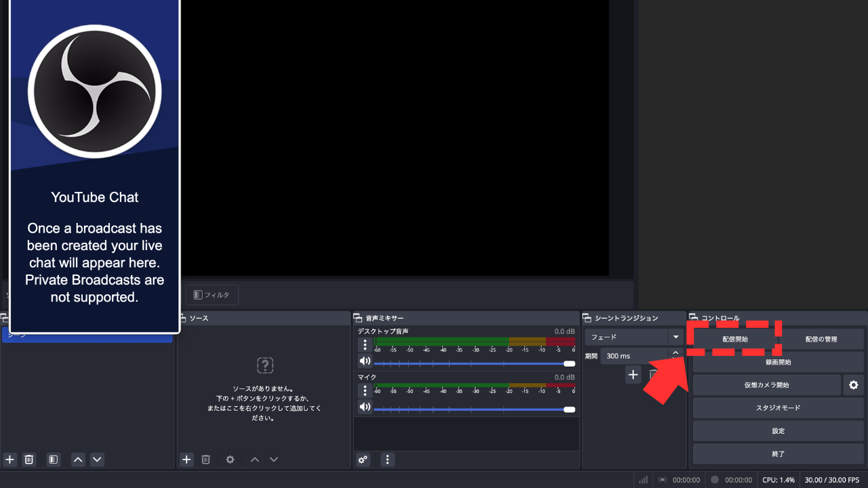Adjust デスクトップ音声 volume slider
Image resolution: width=868 pixels, height=488 pixels.
tap(474, 364)
